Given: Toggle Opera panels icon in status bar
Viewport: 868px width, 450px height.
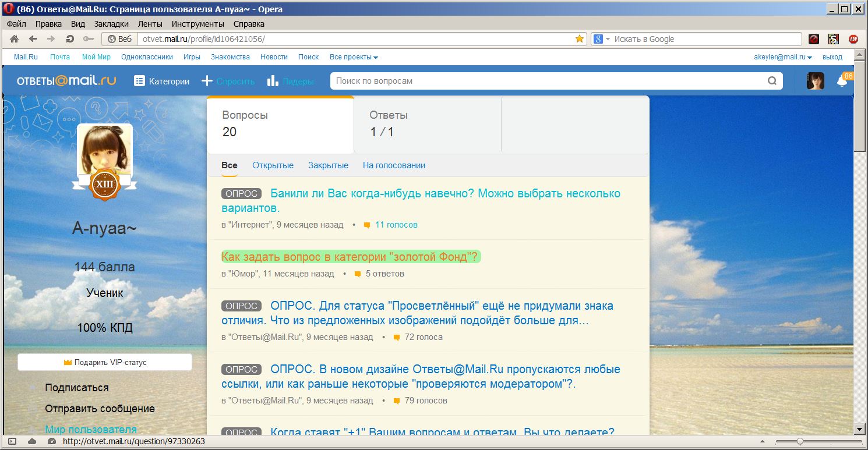Looking at the screenshot, I should 12,441.
